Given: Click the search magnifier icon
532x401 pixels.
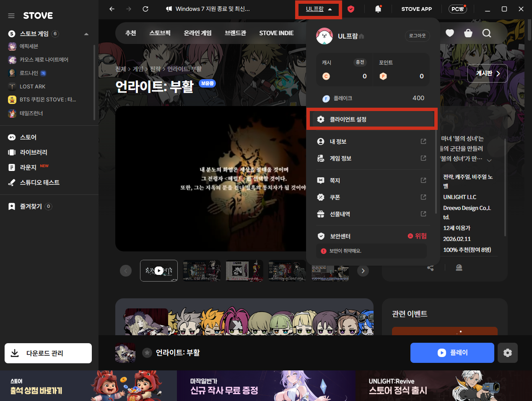Looking at the screenshot, I should pyautogui.click(x=487, y=33).
